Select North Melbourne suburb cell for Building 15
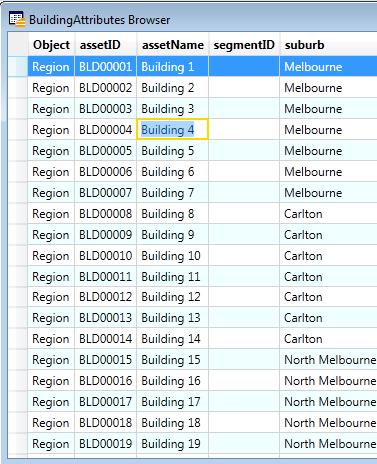377x464 pixels. (x=329, y=360)
